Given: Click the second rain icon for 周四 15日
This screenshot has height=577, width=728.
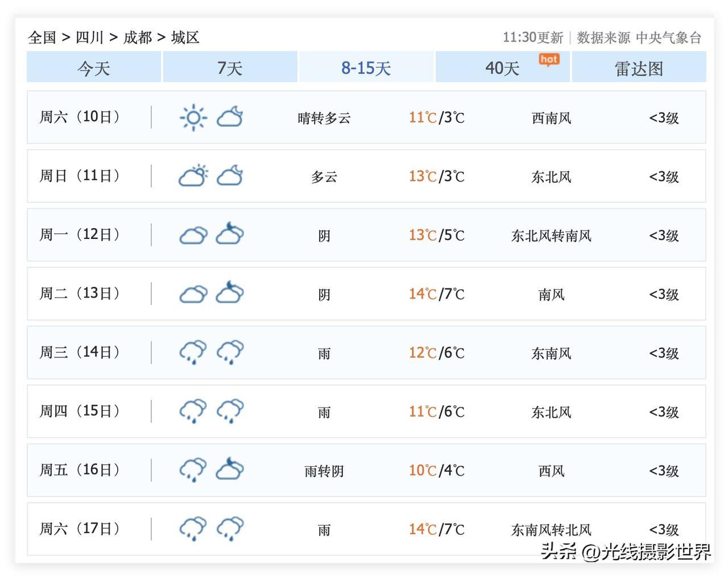Looking at the screenshot, I should click(230, 411).
